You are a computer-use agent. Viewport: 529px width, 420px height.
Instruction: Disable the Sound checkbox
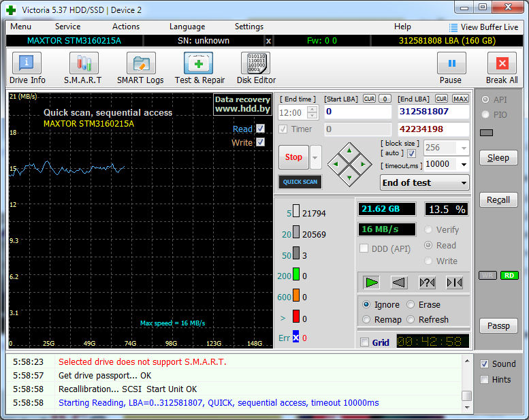coord(484,364)
